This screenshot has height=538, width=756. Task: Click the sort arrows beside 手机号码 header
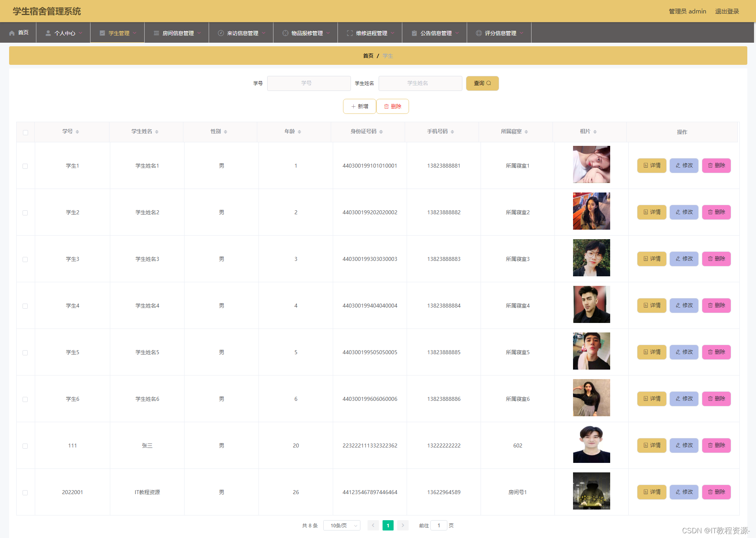point(452,132)
